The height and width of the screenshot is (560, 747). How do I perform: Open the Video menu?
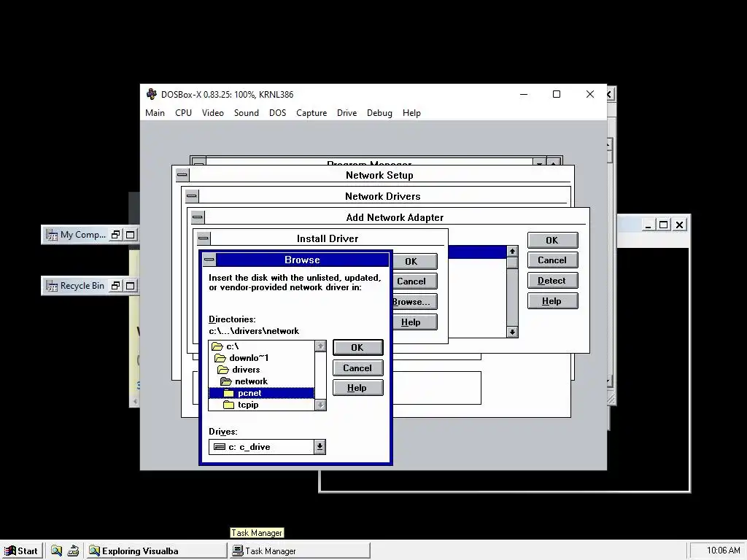(212, 113)
